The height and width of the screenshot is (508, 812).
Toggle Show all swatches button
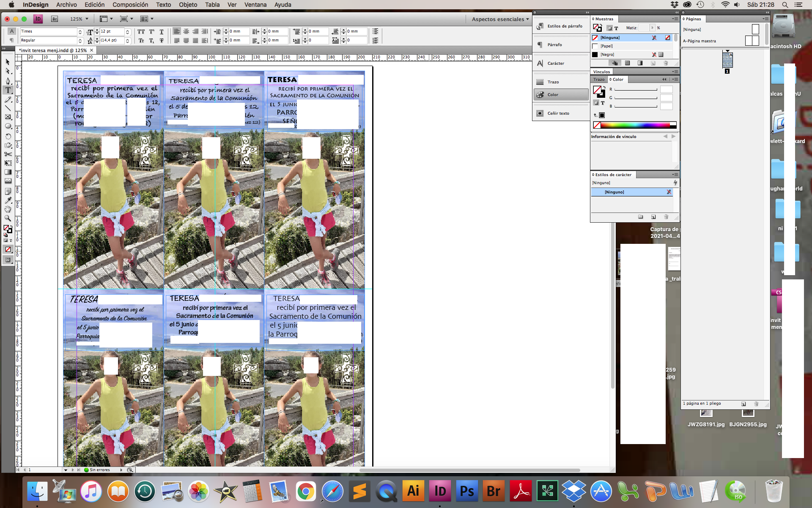(x=614, y=63)
